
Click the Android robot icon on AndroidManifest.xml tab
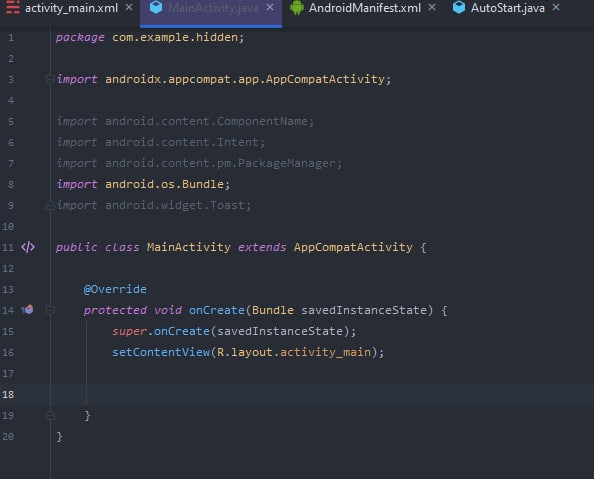(x=297, y=8)
